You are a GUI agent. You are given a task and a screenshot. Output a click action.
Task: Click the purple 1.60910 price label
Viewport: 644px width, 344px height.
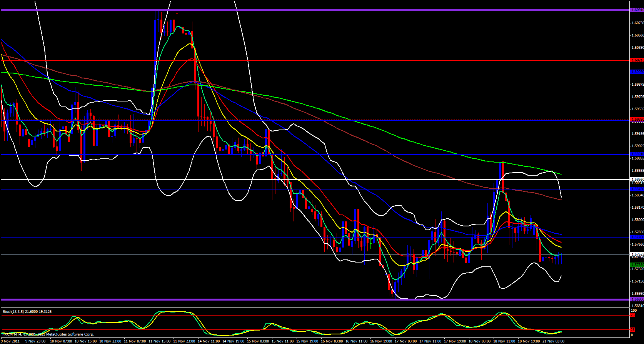[637, 10]
